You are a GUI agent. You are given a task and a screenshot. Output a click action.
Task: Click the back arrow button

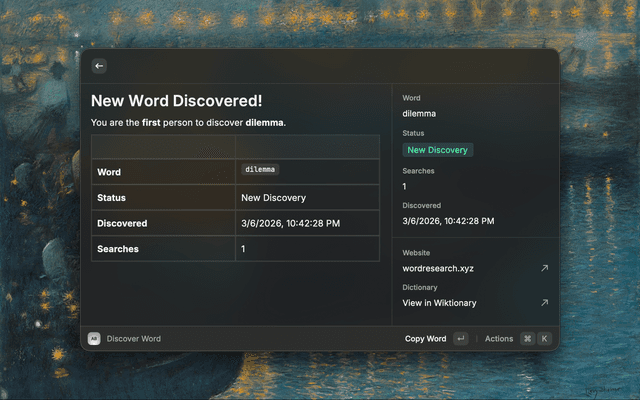point(99,66)
